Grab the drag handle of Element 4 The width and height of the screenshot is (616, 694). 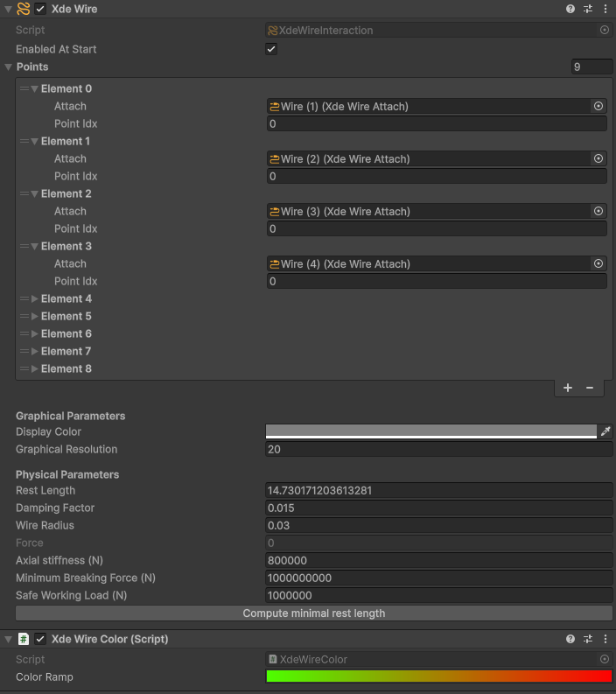(24, 298)
